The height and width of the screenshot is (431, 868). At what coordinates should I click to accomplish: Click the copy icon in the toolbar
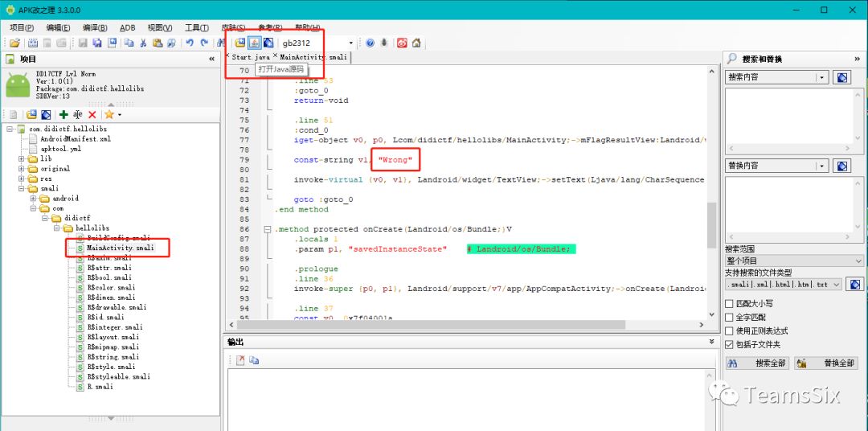pos(129,43)
